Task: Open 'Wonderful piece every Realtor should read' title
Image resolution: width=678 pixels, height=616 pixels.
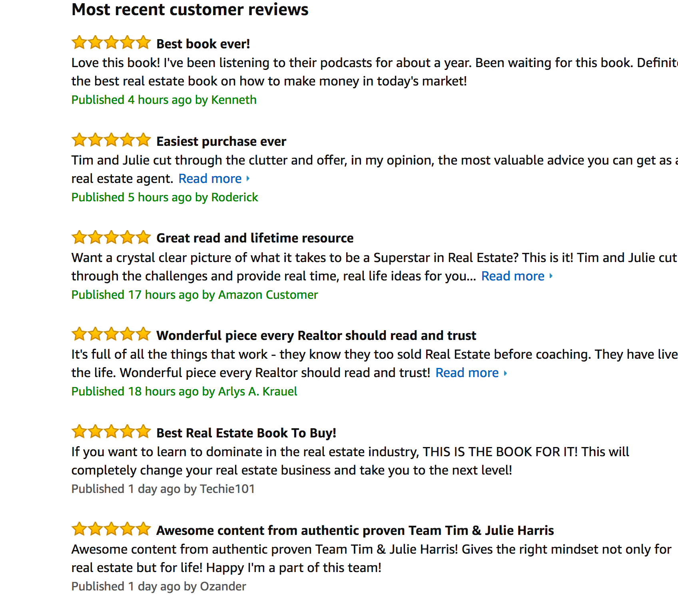Action: 316,336
